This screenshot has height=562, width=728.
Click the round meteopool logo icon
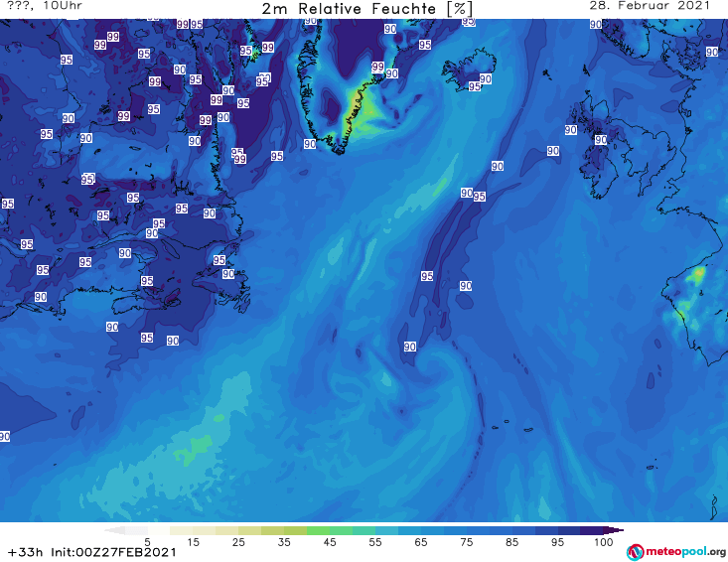point(635,553)
